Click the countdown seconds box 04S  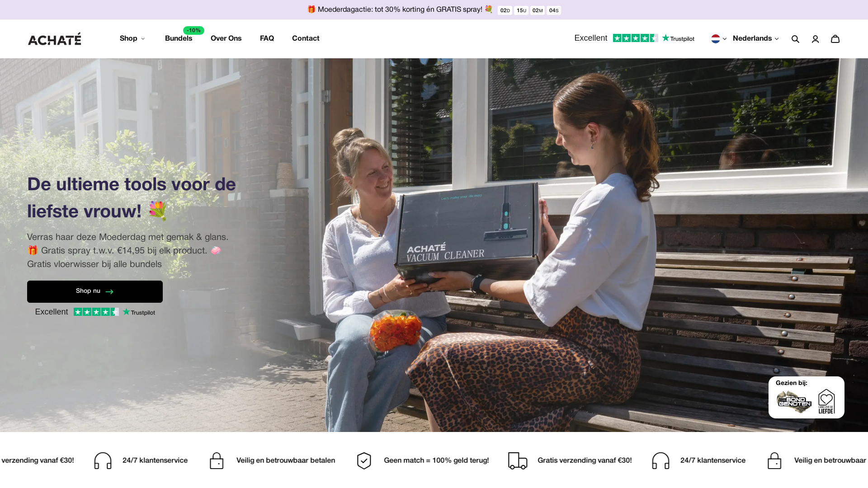point(554,10)
